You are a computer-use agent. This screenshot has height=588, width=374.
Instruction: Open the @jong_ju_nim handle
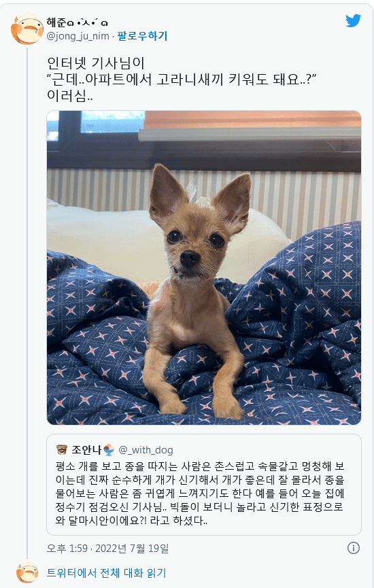pyautogui.click(x=78, y=37)
